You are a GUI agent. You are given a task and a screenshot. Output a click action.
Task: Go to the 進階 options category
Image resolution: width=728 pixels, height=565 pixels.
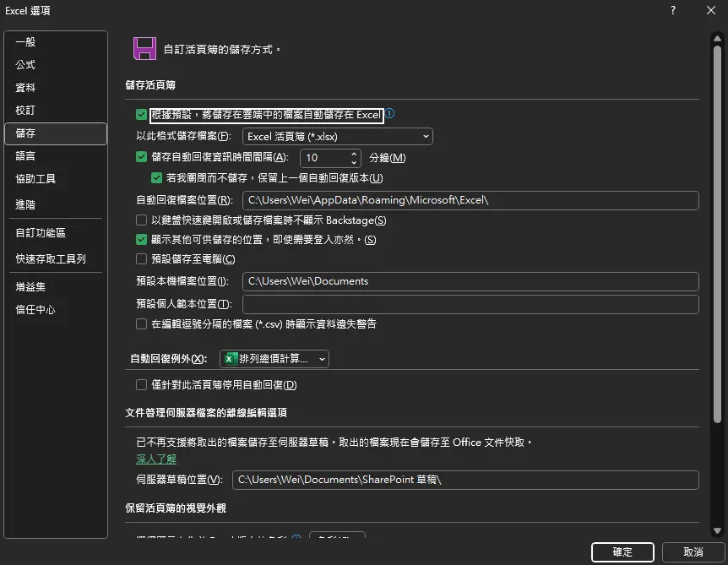[56, 204]
